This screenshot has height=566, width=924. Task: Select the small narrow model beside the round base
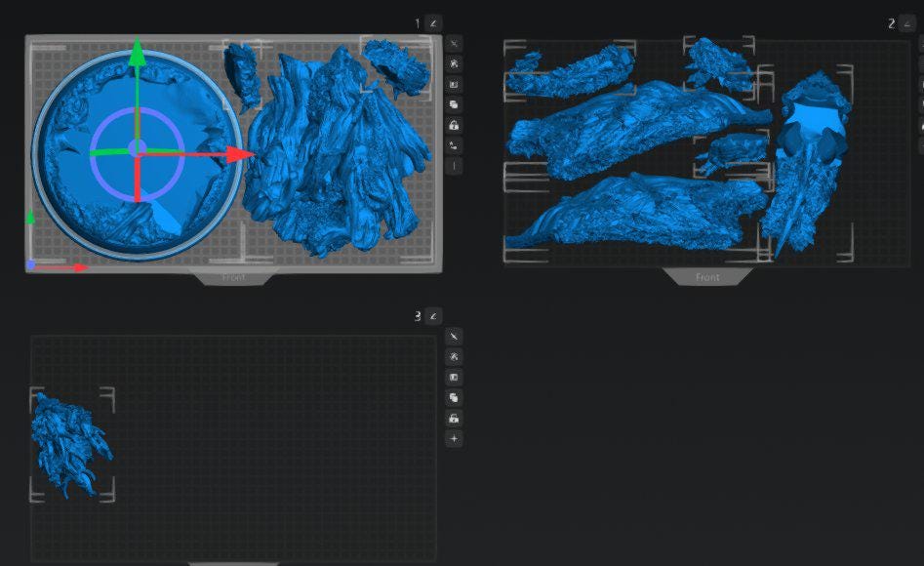tap(242, 75)
